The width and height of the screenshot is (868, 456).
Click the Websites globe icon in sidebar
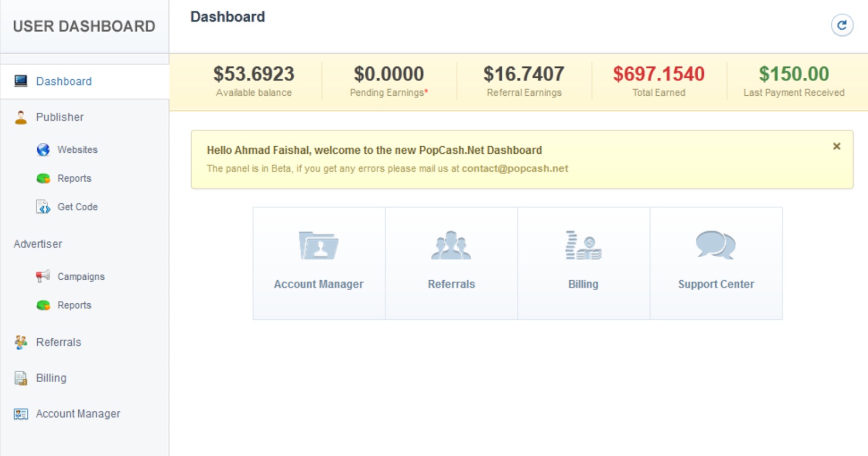43,149
